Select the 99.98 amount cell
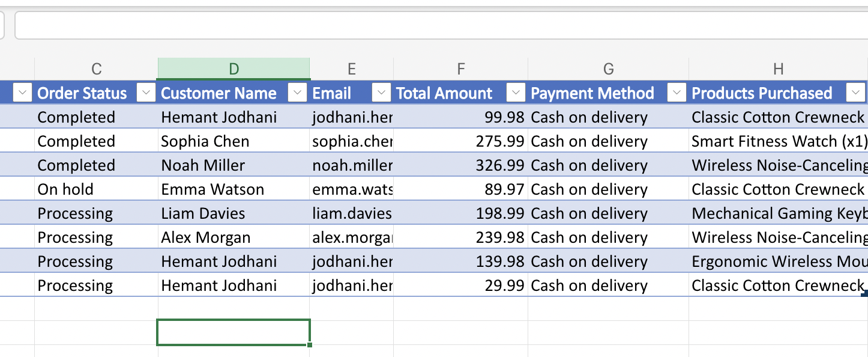The image size is (868, 357). pos(460,117)
